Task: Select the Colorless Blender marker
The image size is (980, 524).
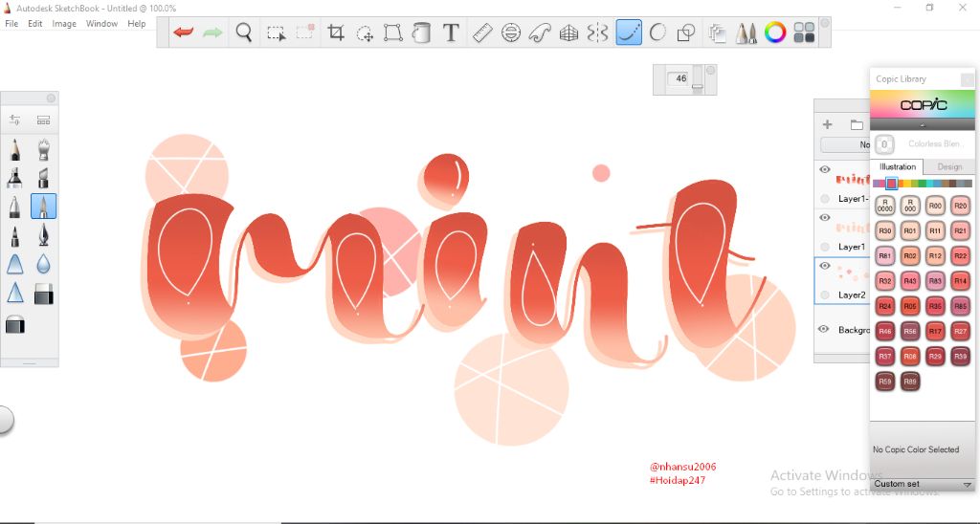Action: click(883, 144)
